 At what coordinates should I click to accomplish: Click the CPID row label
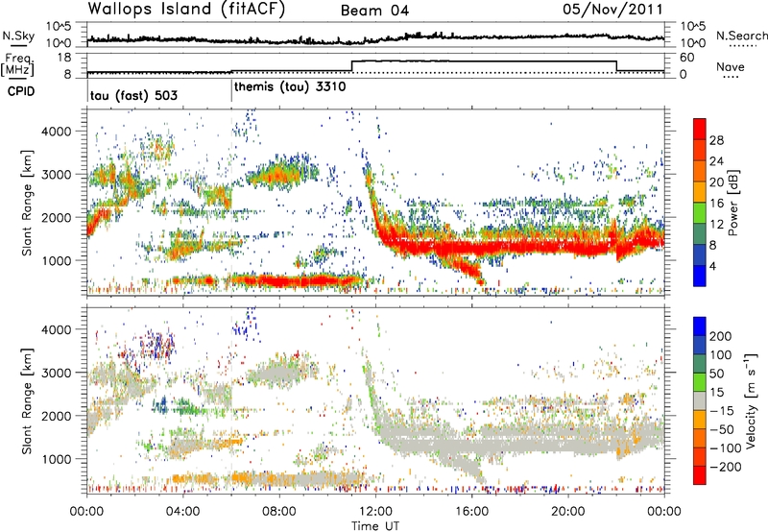coord(21,91)
